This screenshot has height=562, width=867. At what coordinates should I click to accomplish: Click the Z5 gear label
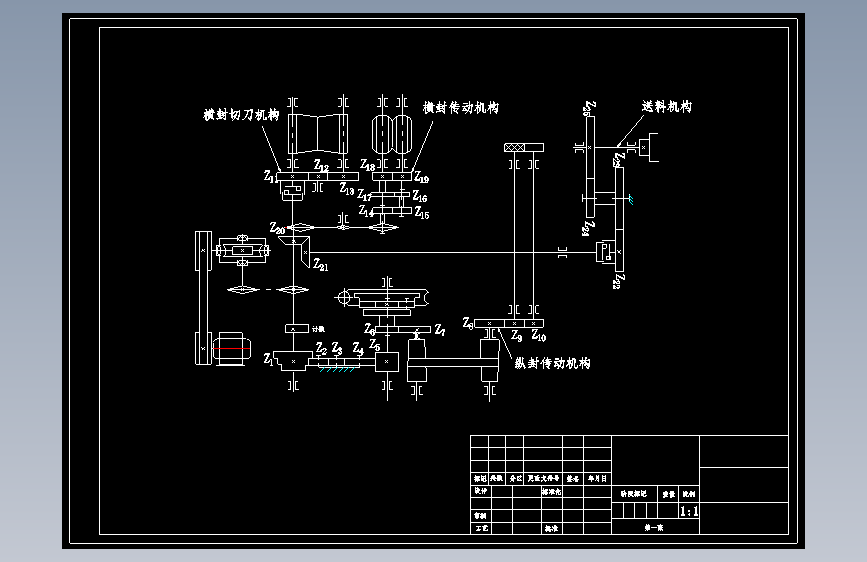coord(374,345)
